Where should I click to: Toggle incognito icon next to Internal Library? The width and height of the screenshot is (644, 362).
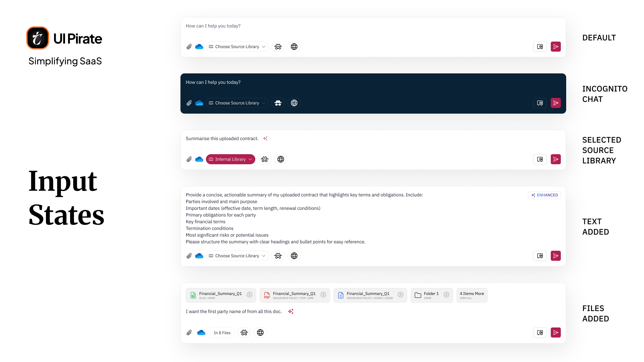pyautogui.click(x=265, y=159)
